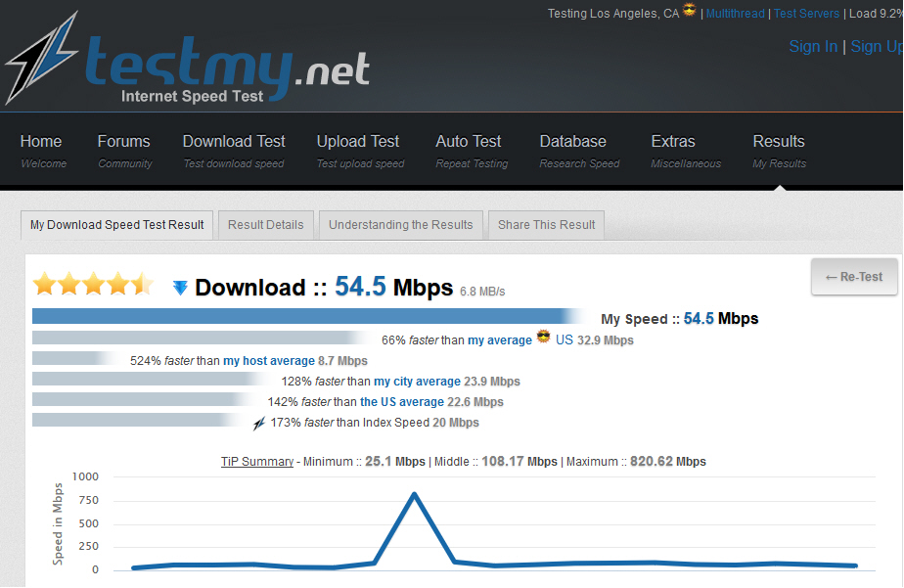The width and height of the screenshot is (904, 588).
Task: Click the lightning icon beside Index Speed
Action: tap(258, 422)
